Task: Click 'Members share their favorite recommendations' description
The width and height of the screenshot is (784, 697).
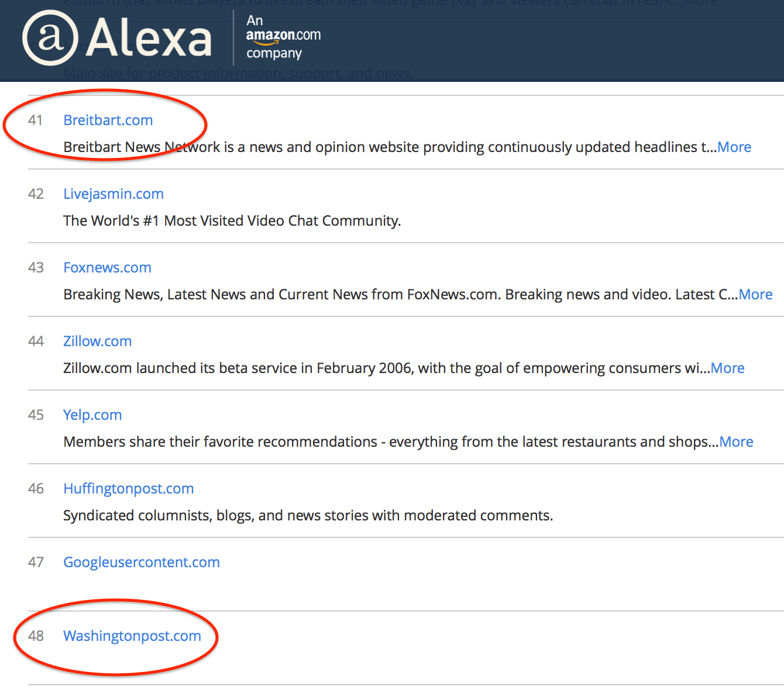Action: [391, 441]
